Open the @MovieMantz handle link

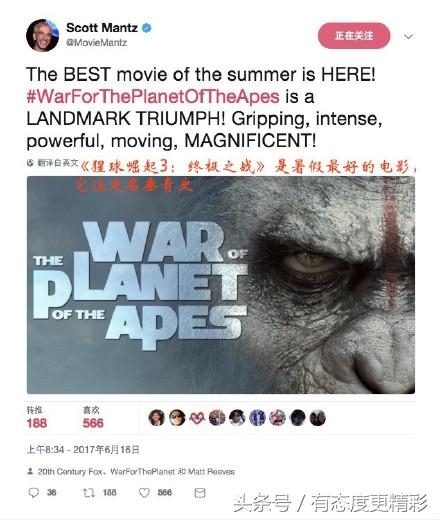coord(96,43)
